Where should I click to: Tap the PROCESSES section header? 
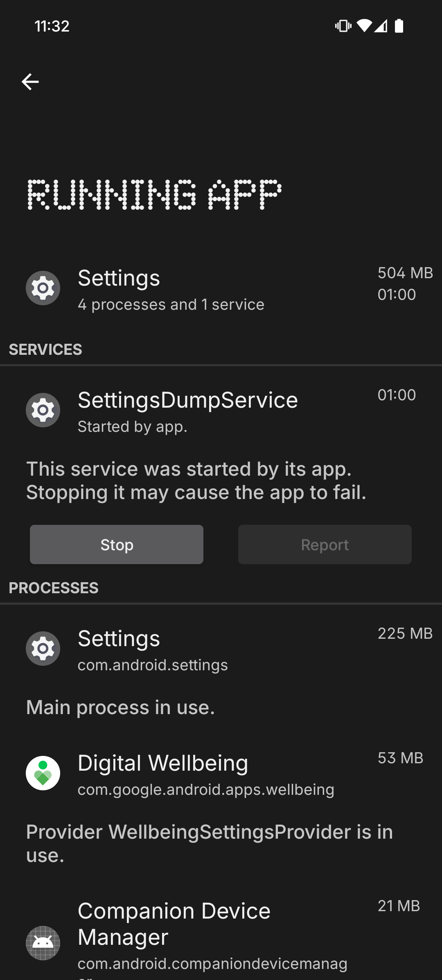54,588
